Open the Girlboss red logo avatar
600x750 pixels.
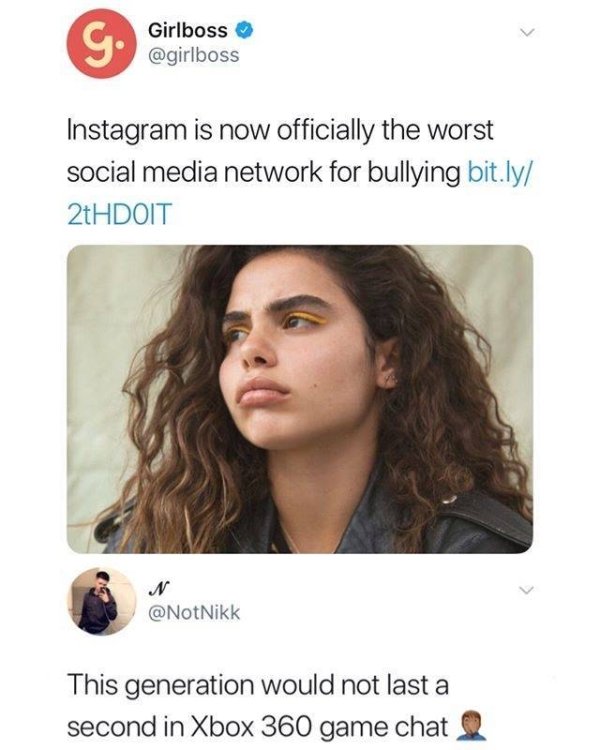(102, 44)
